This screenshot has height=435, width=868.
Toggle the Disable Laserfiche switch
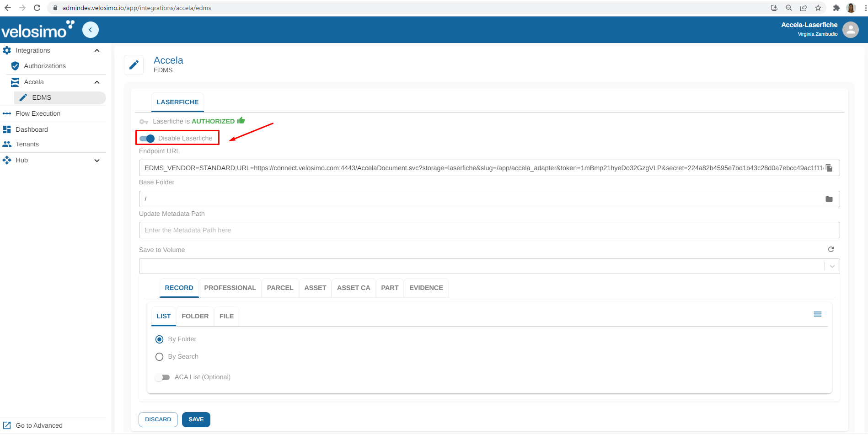pyautogui.click(x=147, y=138)
